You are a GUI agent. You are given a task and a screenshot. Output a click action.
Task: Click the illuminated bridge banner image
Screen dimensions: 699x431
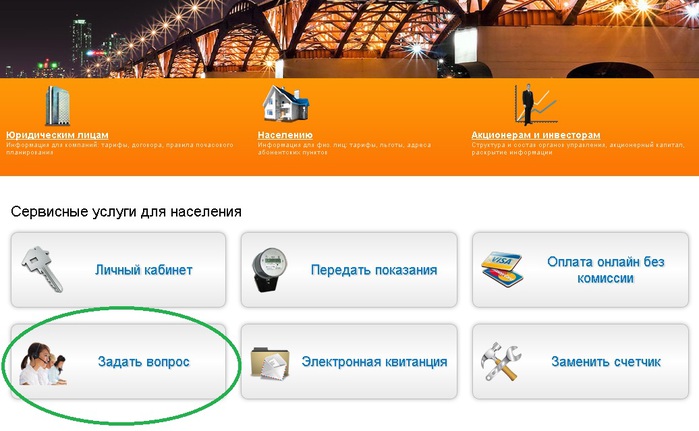point(350,39)
